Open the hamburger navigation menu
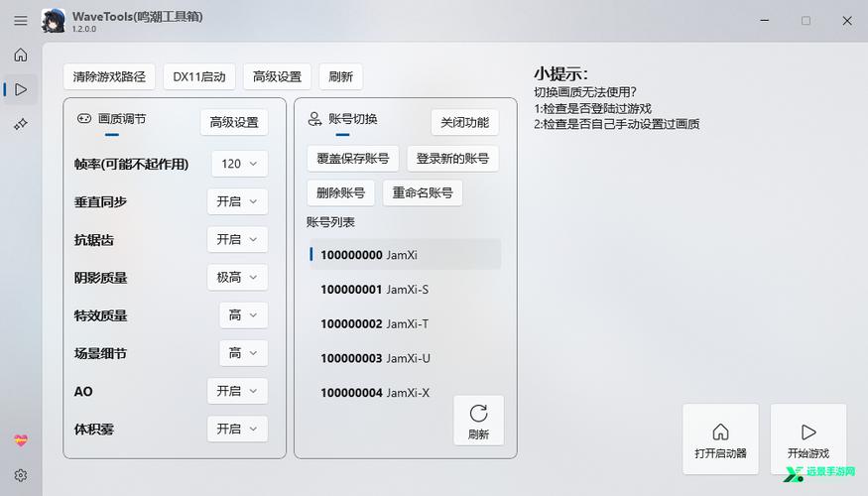 click(21, 21)
